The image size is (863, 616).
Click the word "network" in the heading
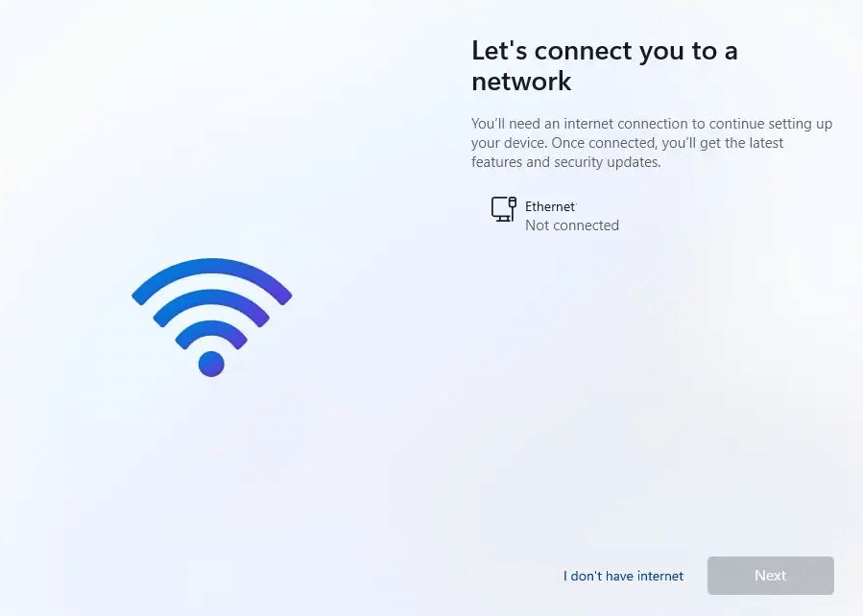(x=521, y=82)
